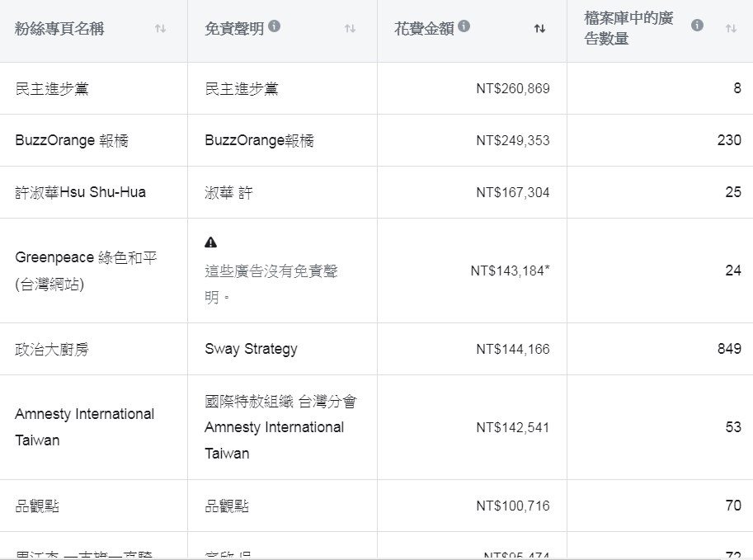Screen dimensions: 753x560
Task: Select ad count 53
Action: (733, 427)
